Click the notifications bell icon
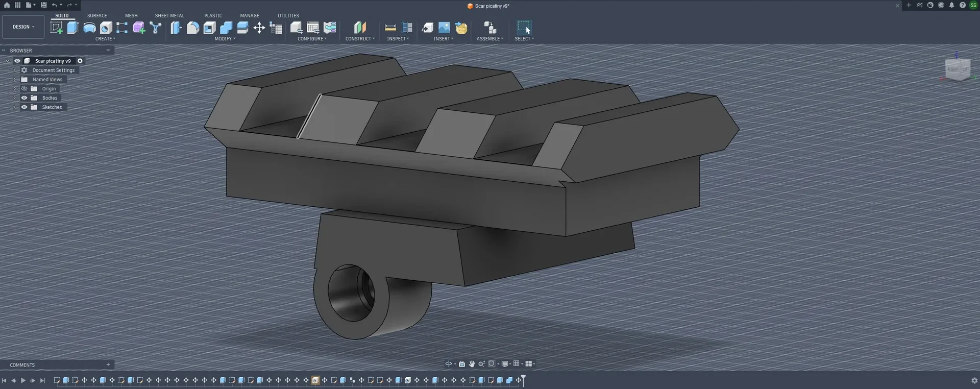This screenshot has height=389, width=980. pyautogui.click(x=951, y=5)
